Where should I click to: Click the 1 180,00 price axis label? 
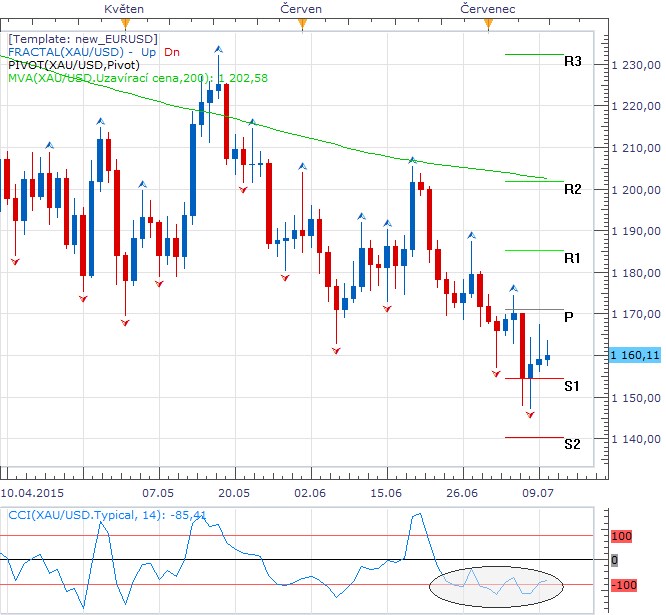click(x=636, y=273)
